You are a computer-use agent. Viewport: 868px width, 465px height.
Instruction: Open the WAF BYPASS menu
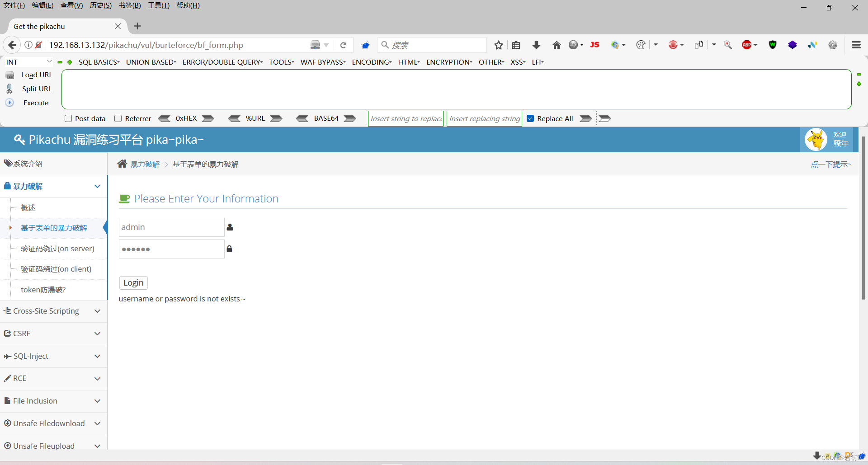pos(323,62)
